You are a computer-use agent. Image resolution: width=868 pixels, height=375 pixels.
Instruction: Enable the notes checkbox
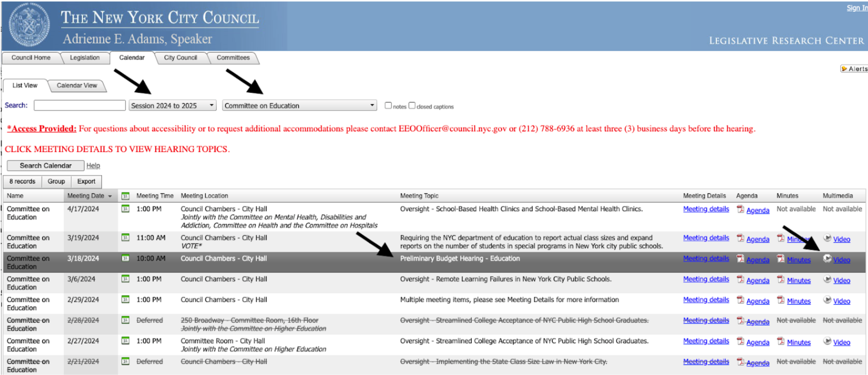(388, 105)
